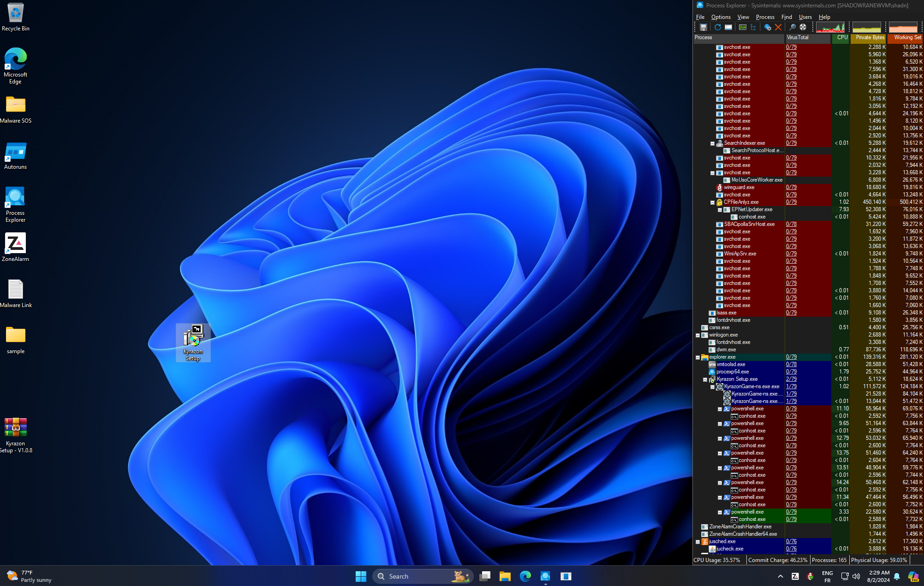Open the Options menu
The image size is (924, 586).
tap(721, 17)
